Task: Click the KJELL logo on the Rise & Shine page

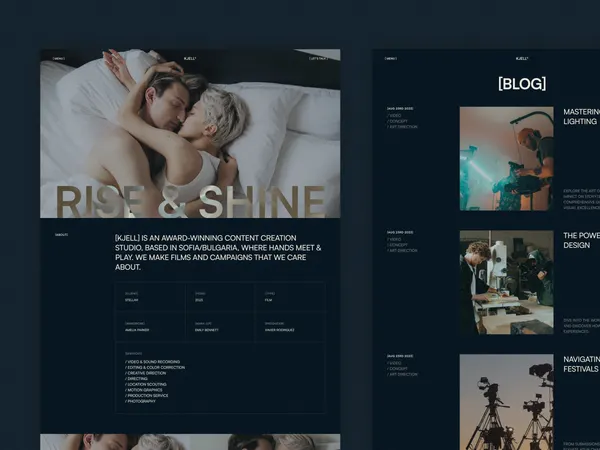Action: [190, 59]
